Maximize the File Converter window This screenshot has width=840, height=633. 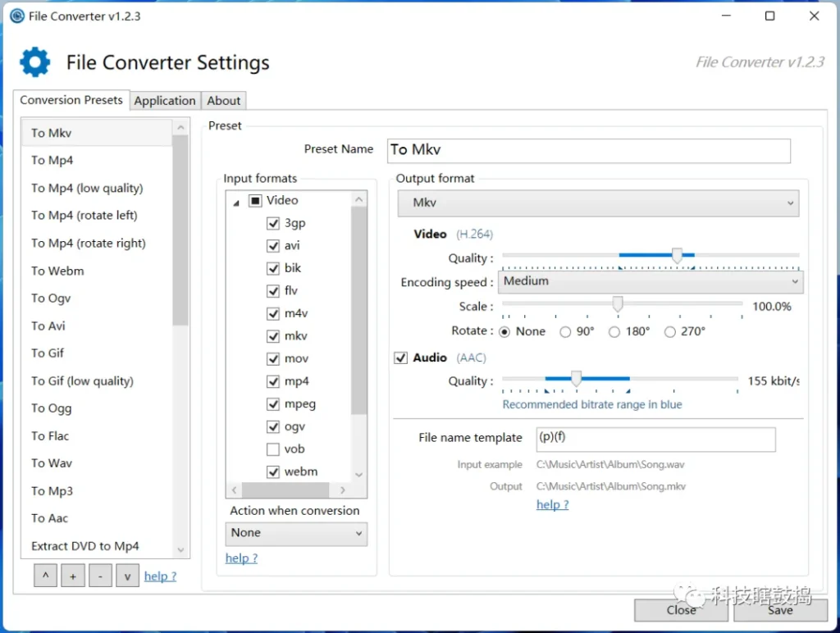tap(769, 16)
